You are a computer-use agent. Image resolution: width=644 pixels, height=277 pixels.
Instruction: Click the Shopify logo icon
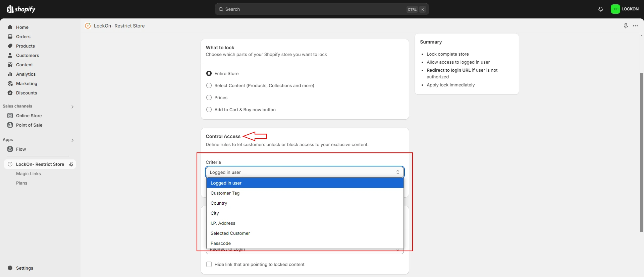coord(10,9)
